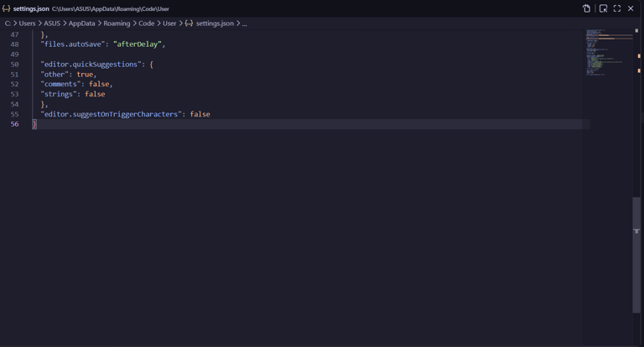Click the breadcrumb ellipsis symbol path
Image resolution: width=644 pixels, height=347 pixels.
coord(244,23)
